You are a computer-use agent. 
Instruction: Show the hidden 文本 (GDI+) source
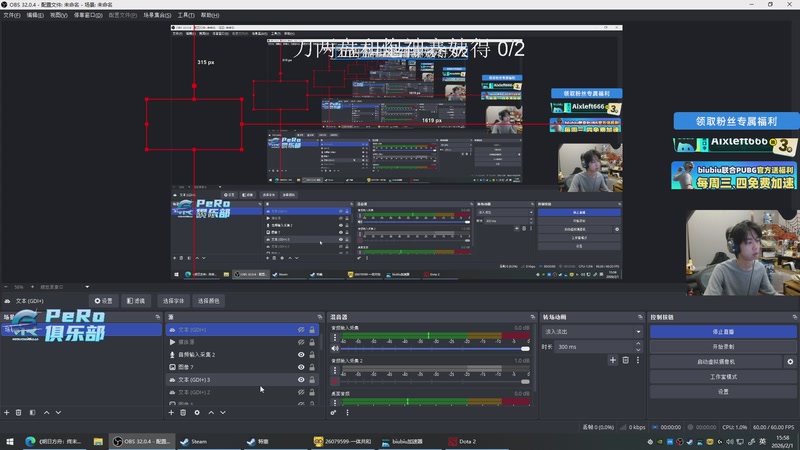pyautogui.click(x=301, y=330)
